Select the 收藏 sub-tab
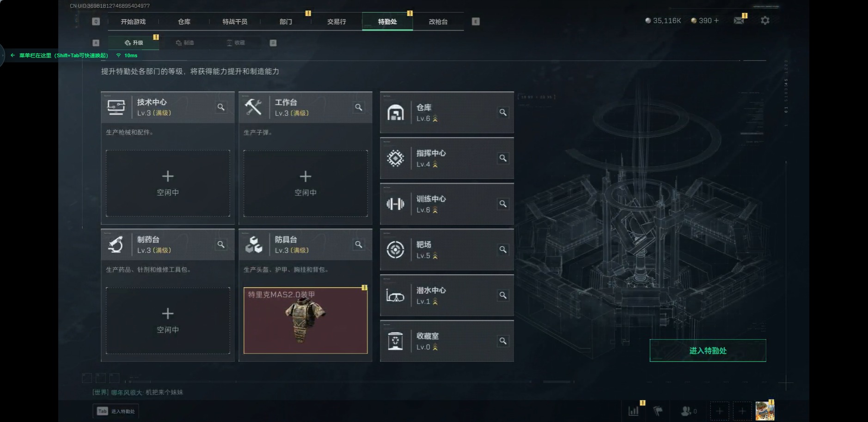The width and height of the screenshot is (868, 422). [236, 43]
